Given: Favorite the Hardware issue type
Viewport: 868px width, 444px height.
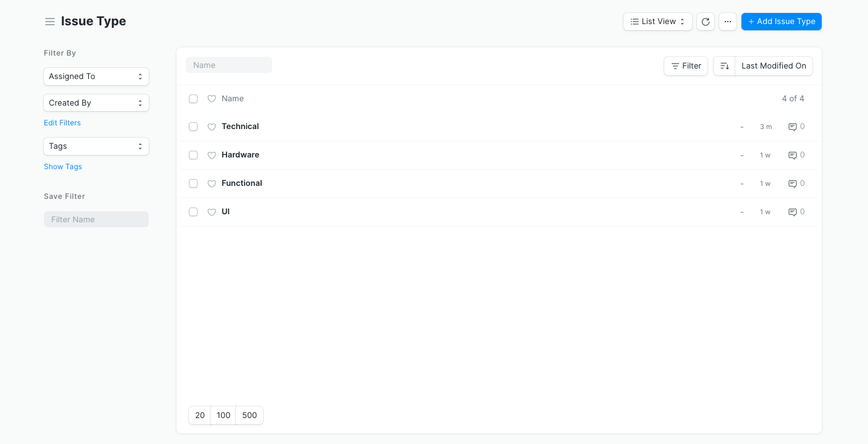Looking at the screenshot, I should click(x=212, y=155).
